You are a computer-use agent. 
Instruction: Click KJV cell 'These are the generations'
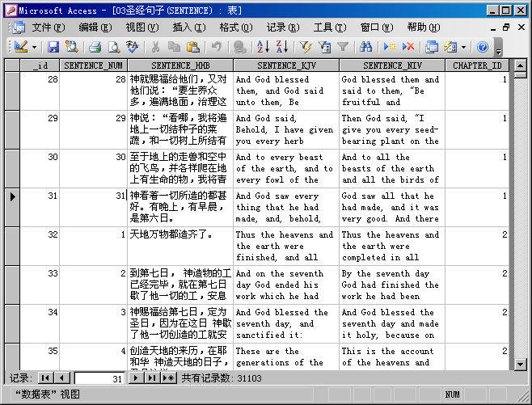tap(286, 356)
